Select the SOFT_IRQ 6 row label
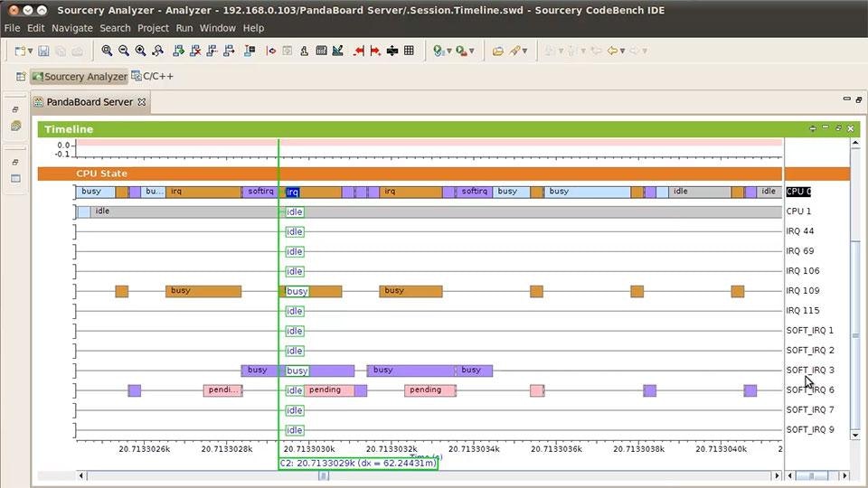868x488 pixels. pos(810,390)
